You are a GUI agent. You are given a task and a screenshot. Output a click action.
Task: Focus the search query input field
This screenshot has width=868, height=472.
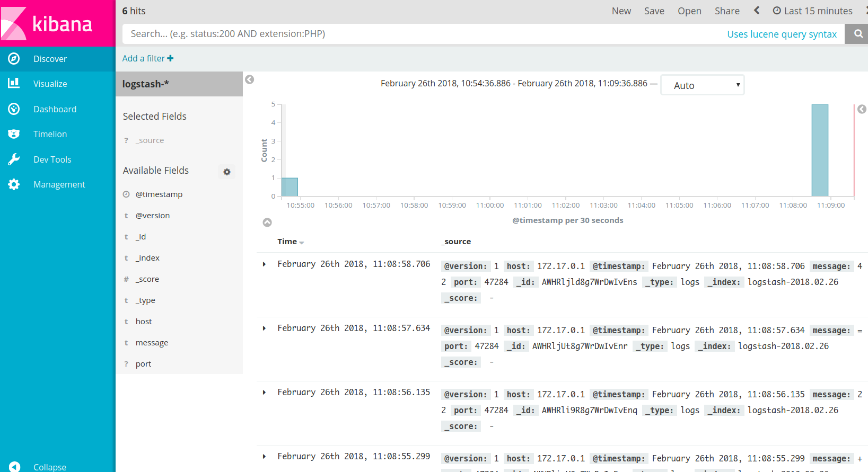424,34
